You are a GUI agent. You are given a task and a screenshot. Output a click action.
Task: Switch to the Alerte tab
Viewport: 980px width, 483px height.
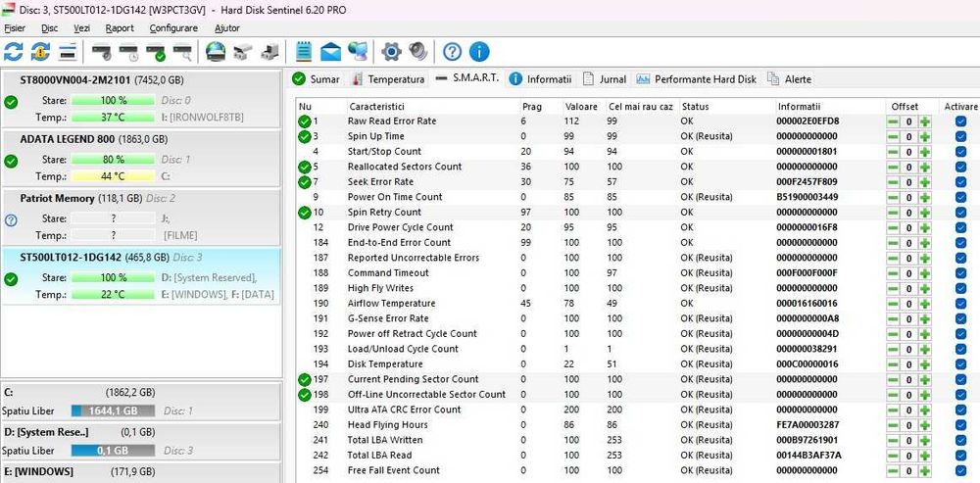(789, 79)
